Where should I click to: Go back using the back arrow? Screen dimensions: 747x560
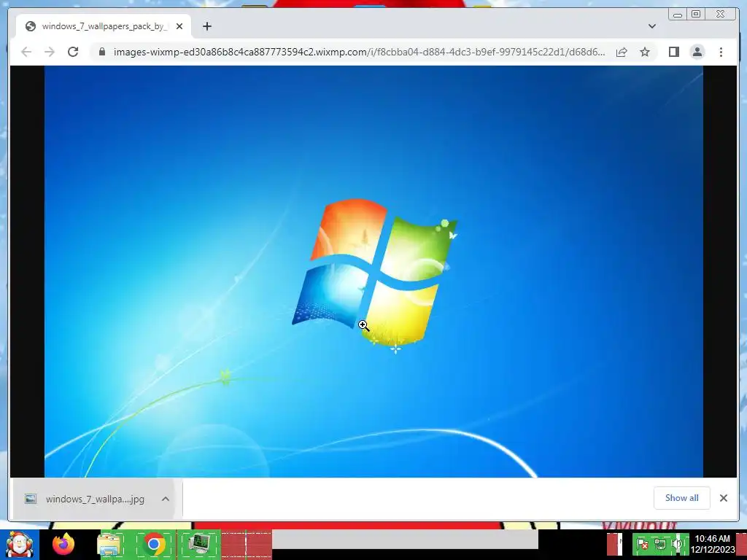point(27,52)
